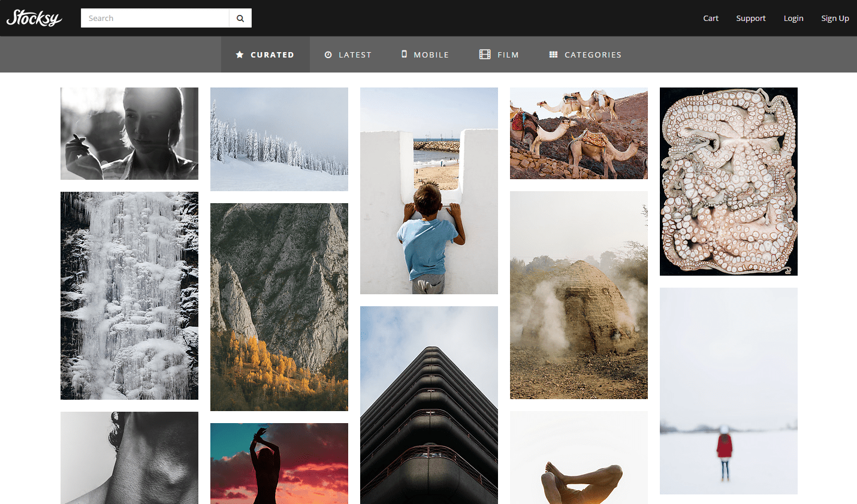Open the camels photo thumbnail

(x=578, y=133)
